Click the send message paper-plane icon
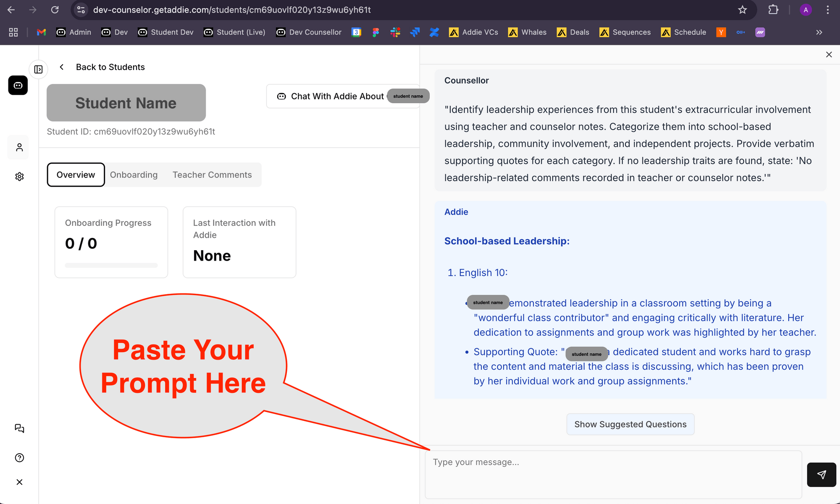The width and height of the screenshot is (840, 504). click(821, 475)
